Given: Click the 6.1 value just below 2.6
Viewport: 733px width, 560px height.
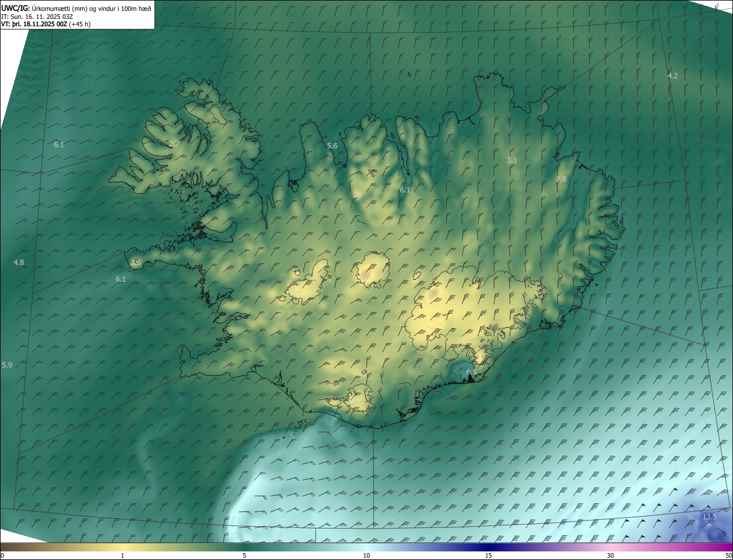Looking at the screenshot, I should (x=121, y=279).
